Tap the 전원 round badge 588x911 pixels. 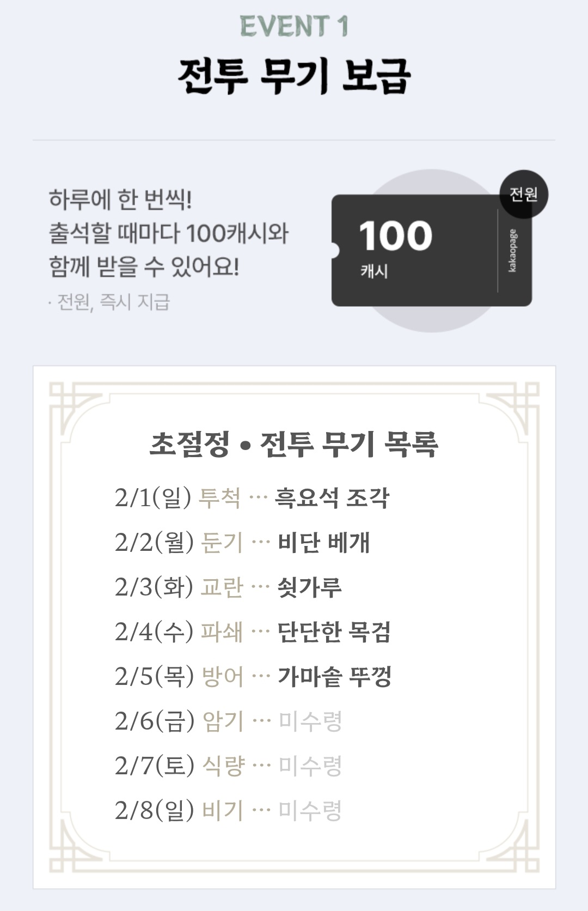click(524, 194)
